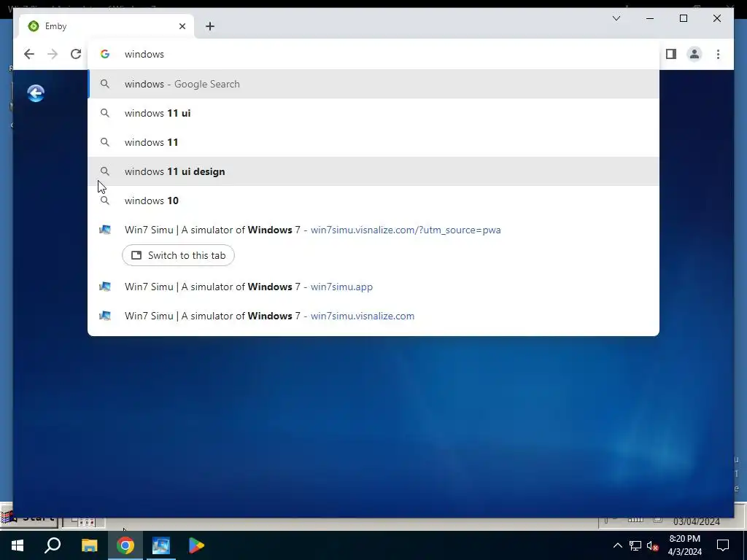Click 'Switch to this tab' button

click(x=178, y=255)
